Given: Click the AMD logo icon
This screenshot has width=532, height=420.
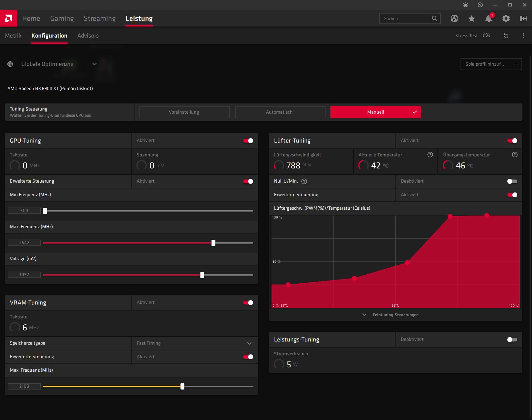Looking at the screenshot, I should 9,18.
